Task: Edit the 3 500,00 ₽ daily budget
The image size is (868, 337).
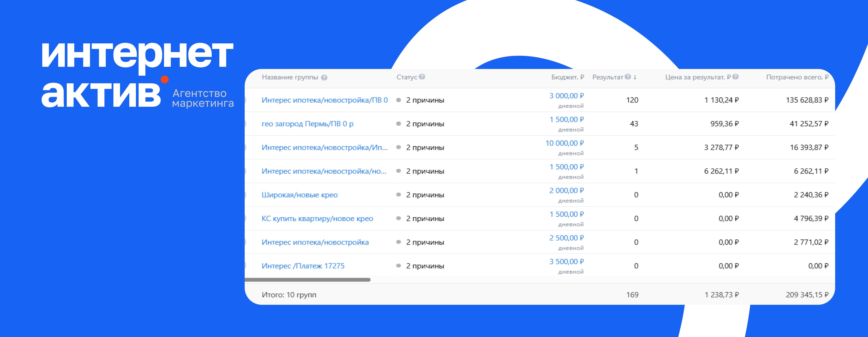Action: pyautogui.click(x=566, y=262)
